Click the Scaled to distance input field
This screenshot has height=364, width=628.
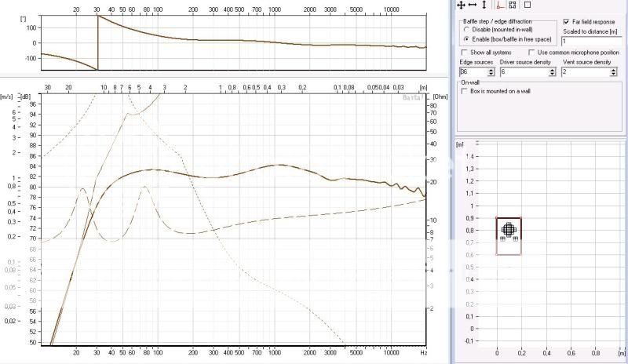(x=590, y=40)
